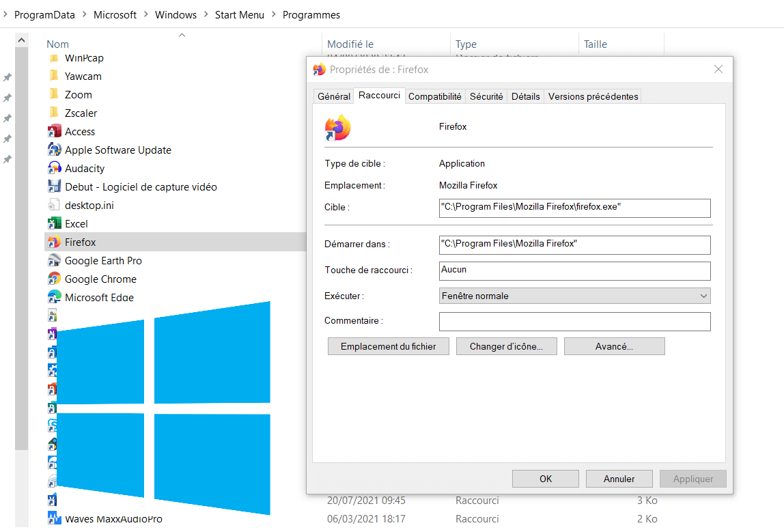
Task: Select the WinPcap folder icon
Action: point(54,58)
